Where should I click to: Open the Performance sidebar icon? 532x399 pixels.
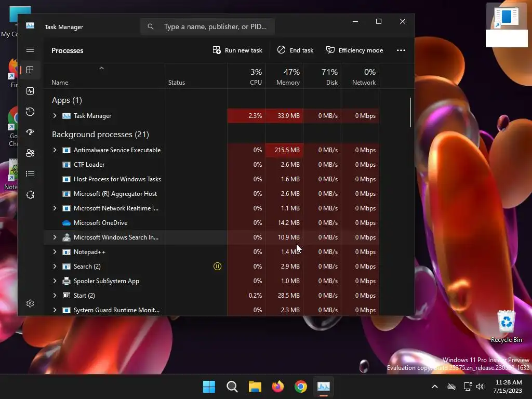[30, 91]
